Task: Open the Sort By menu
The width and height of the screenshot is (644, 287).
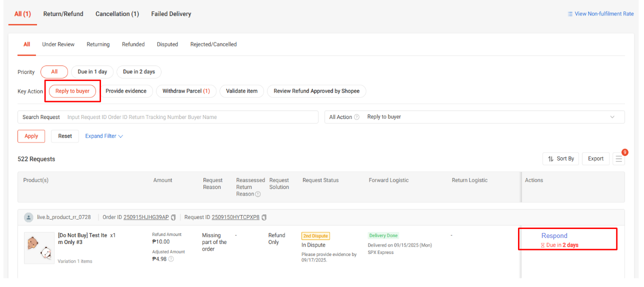Action: [560, 158]
